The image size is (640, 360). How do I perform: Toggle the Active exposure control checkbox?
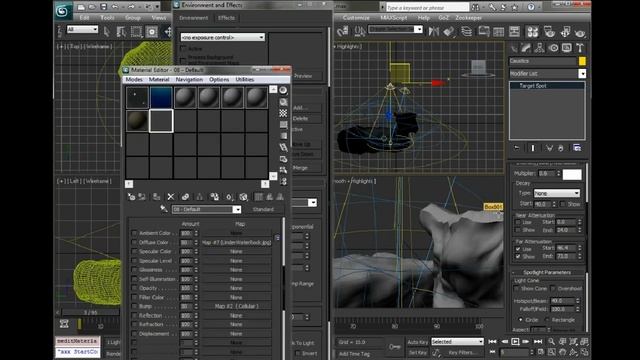[183, 49]
